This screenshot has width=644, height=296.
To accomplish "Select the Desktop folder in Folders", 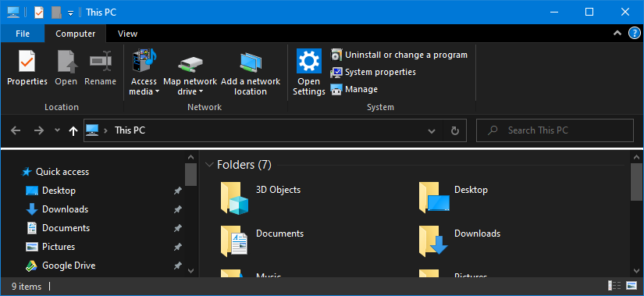I will pos(454,198).
